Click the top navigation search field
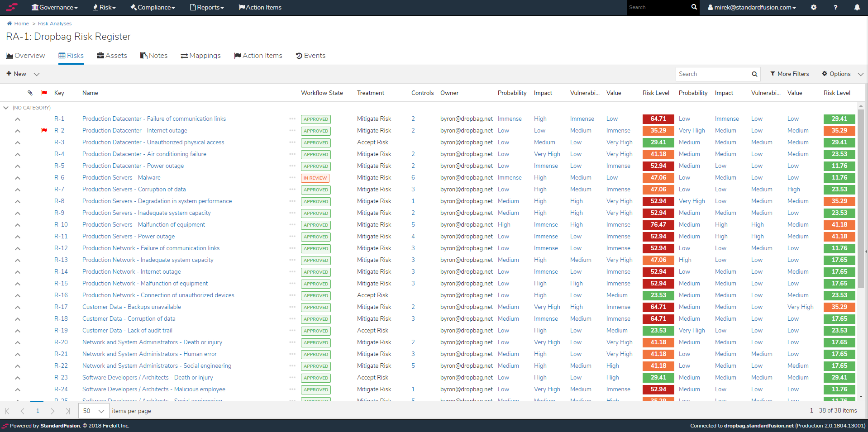868x432 pixels. tap(658, 7)
